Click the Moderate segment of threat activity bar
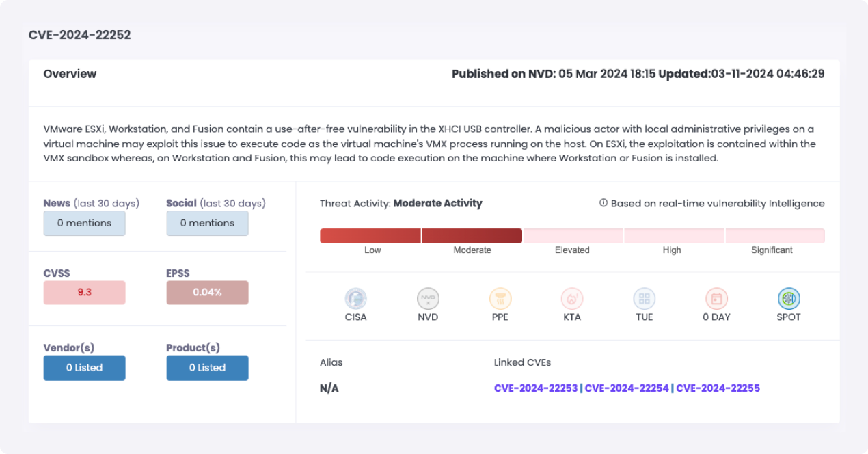This screenshot has height=454, width=868. (472, 235)
